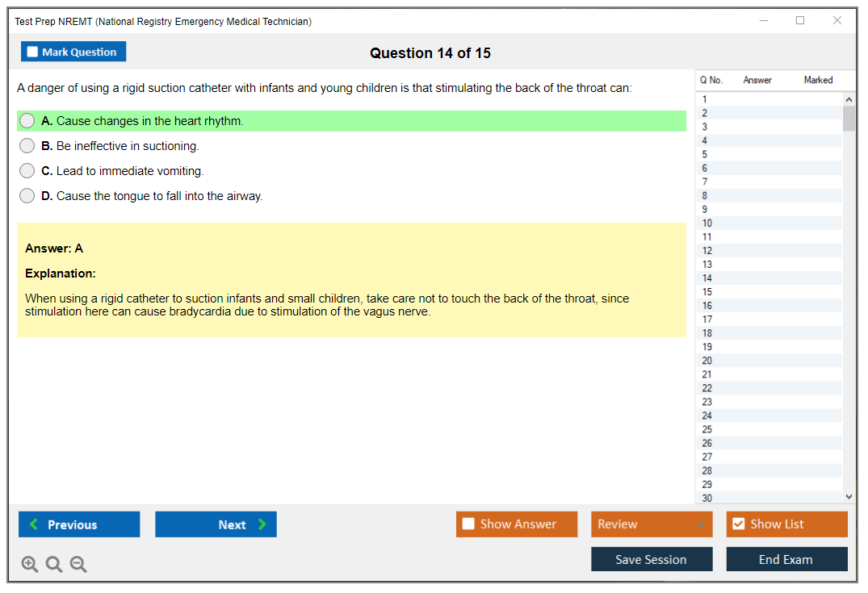
Task: Tick the Mark Question checkbox
Action: point(33,52)
